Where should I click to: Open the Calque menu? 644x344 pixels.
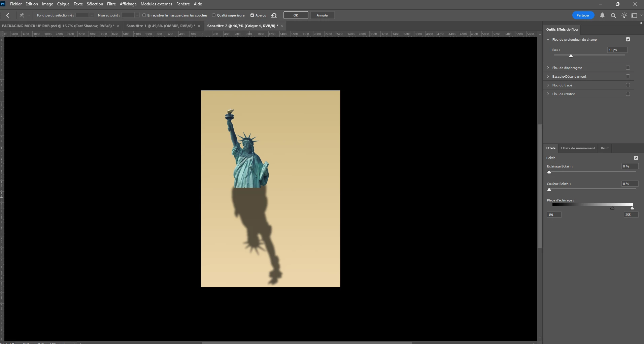tap(63, 4)
